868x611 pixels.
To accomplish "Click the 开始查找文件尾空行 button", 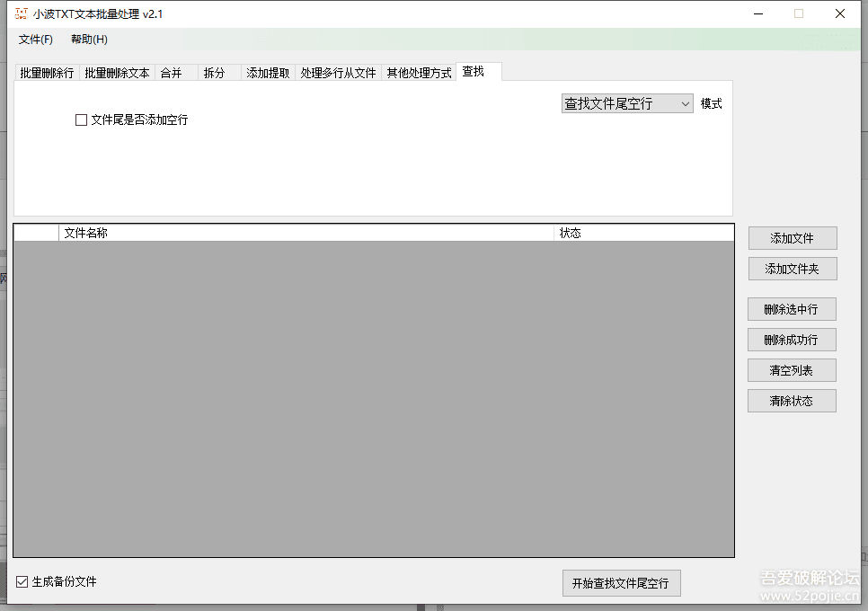I will coord(621,582).
